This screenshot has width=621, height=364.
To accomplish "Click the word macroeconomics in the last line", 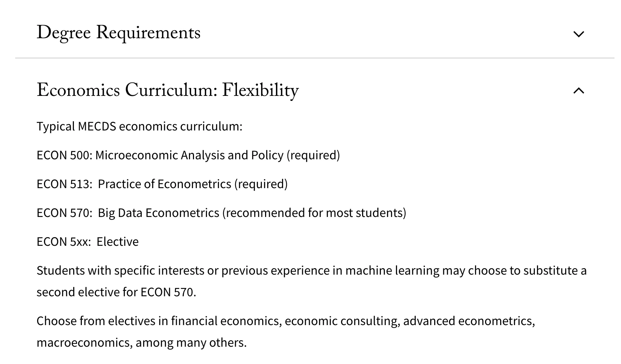I will (x=84, y=343).
